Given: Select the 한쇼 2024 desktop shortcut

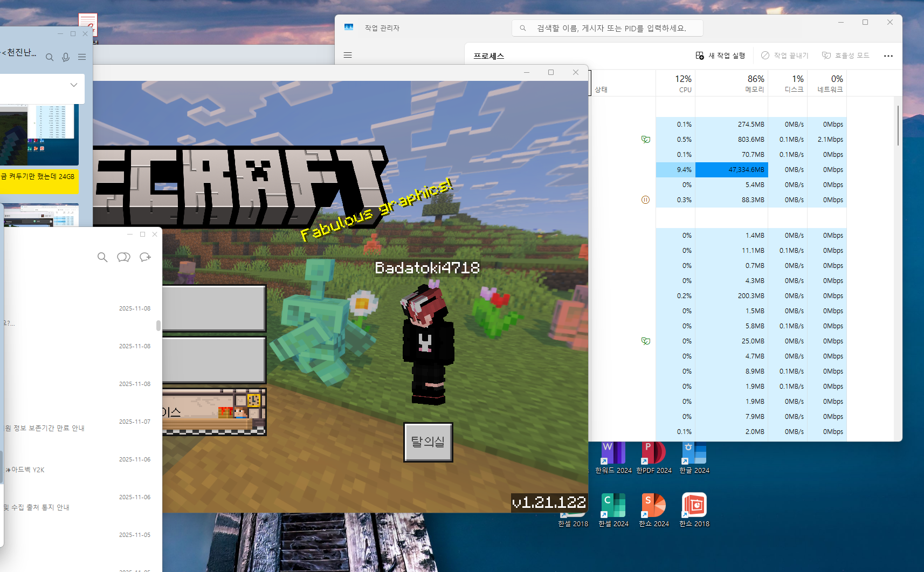Looking at the screenshot, I should click(x=654, y=510).
